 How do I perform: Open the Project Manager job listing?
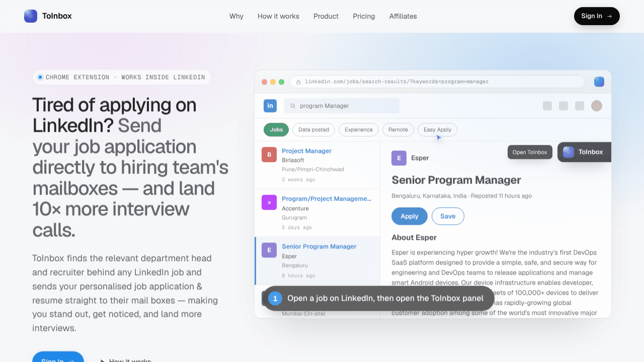(317, 165)
